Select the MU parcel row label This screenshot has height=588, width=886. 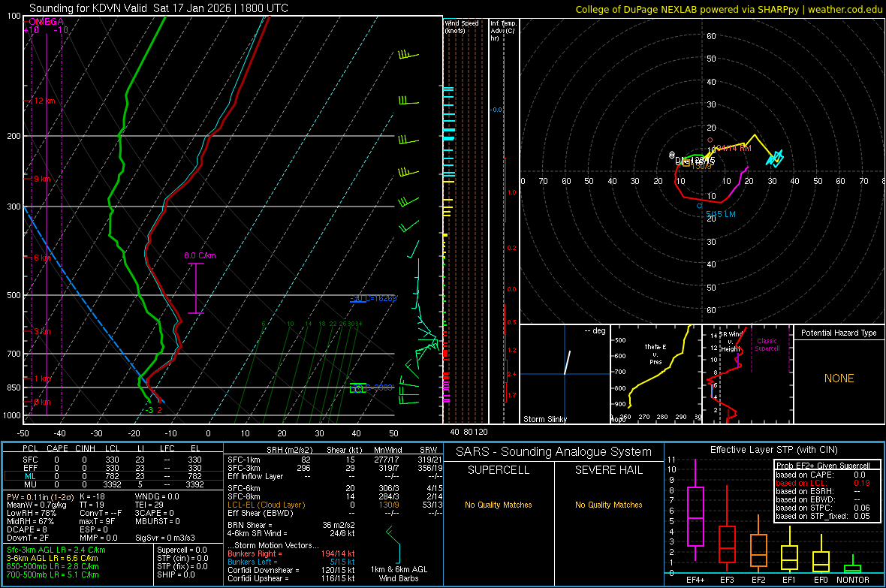click(30, 484)
